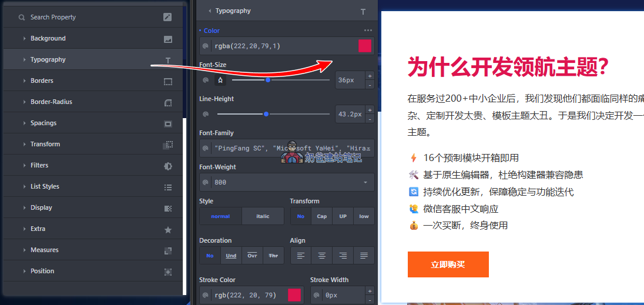Expand the Transform property group
644x305 pixels.
coord(93,144)
